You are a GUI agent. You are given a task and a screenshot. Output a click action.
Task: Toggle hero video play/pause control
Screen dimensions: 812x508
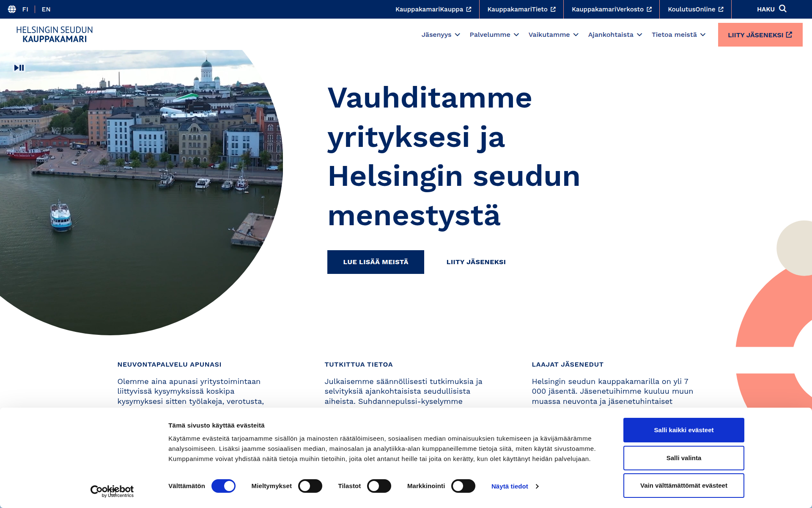coord(19,68)
